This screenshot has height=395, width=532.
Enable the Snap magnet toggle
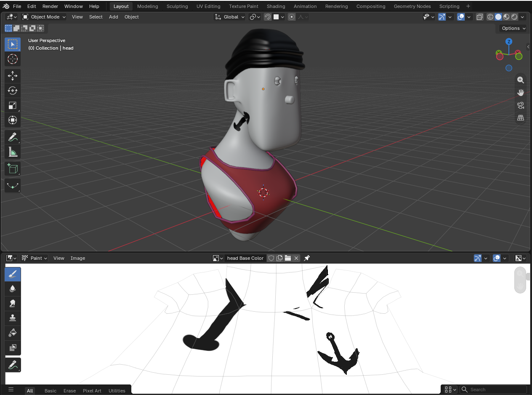267,17
